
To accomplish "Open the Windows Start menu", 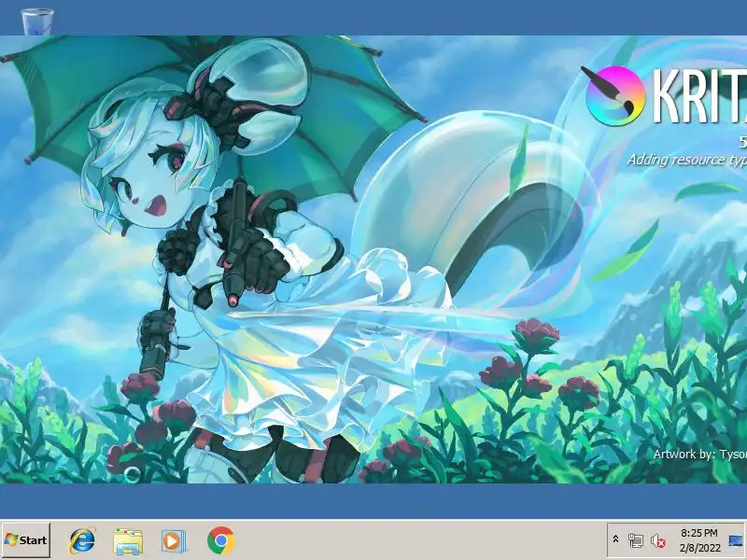I will [26, 540].
